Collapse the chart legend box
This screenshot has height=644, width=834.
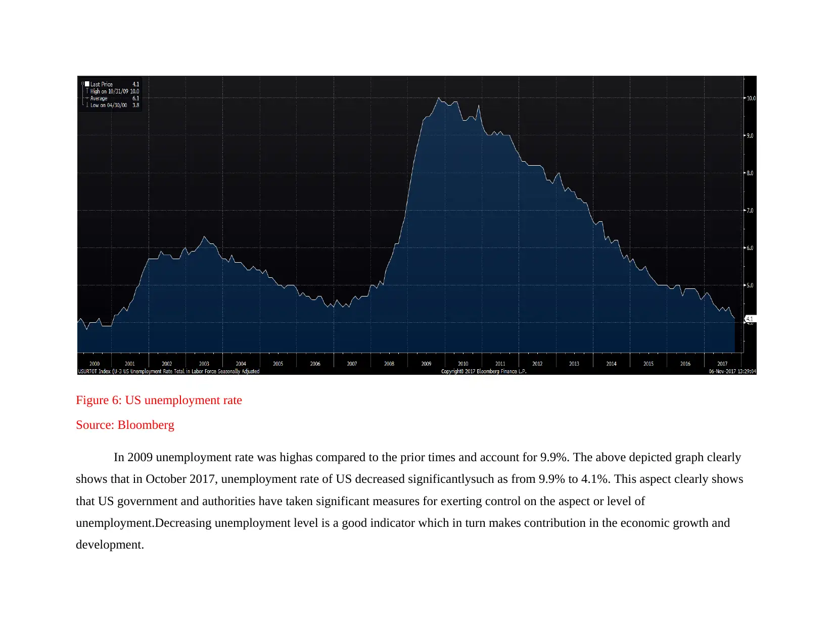82,84
